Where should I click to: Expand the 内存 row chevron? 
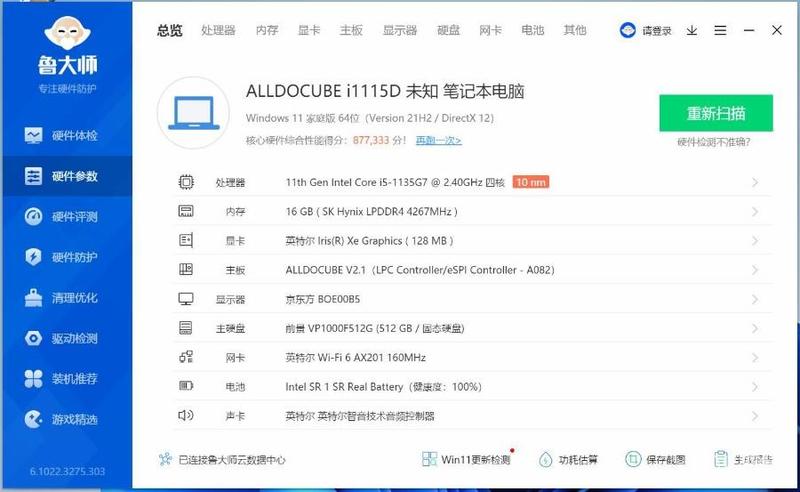755,211
